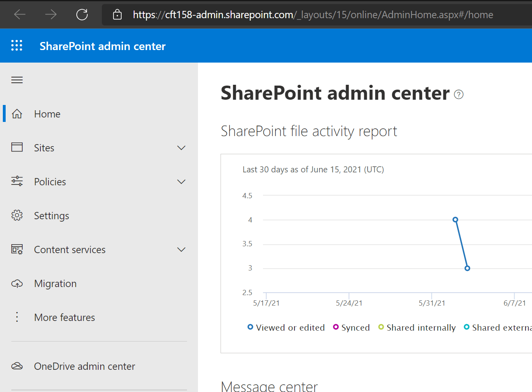The image size is (532, 392).
Task: Refresh the page
Action: (82, 14)
